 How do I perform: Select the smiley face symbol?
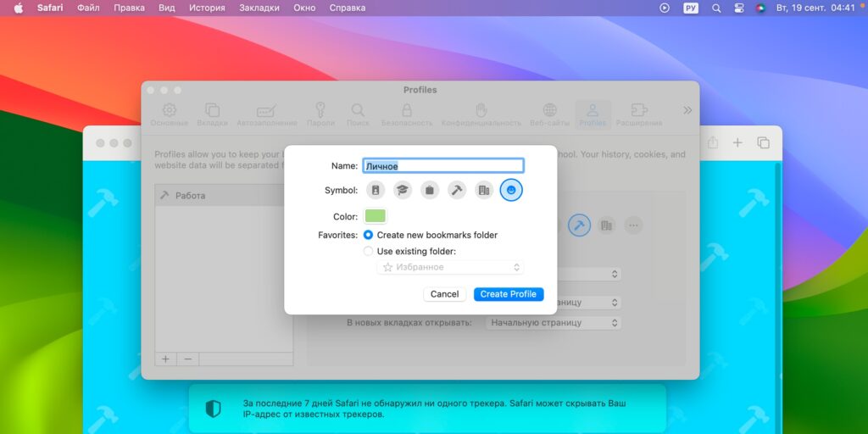coord(511,191)
